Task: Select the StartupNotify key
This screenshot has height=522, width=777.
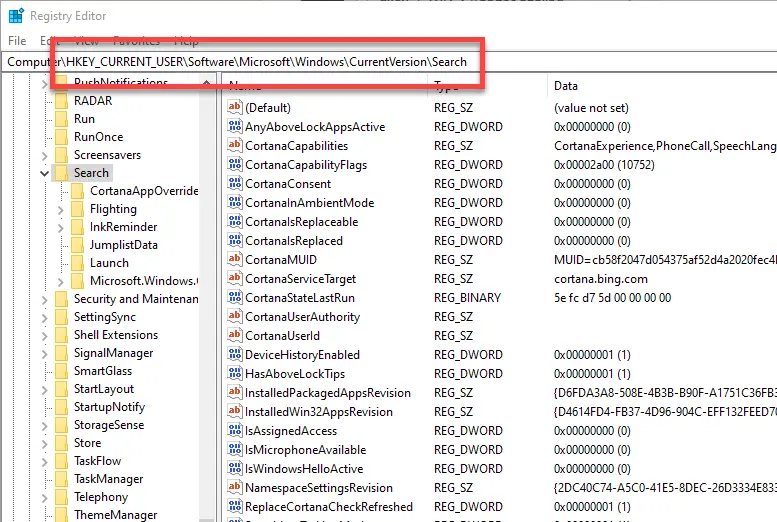Action: 109,407
